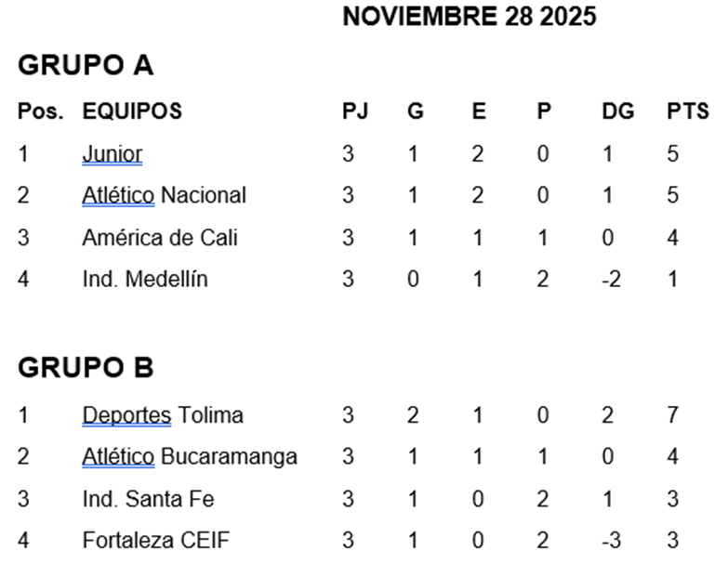728x564 pixels.
Task: Click the EQUIPOS column header
Action: [132, 111]
